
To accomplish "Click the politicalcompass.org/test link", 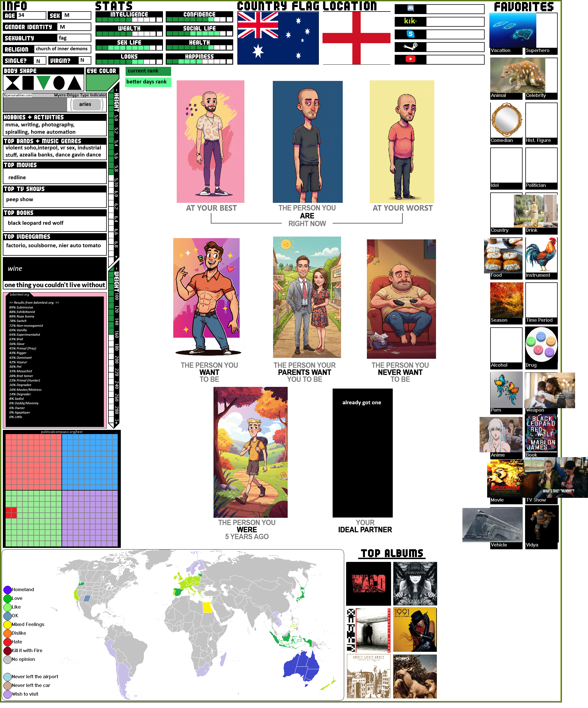I will [61, 432].
